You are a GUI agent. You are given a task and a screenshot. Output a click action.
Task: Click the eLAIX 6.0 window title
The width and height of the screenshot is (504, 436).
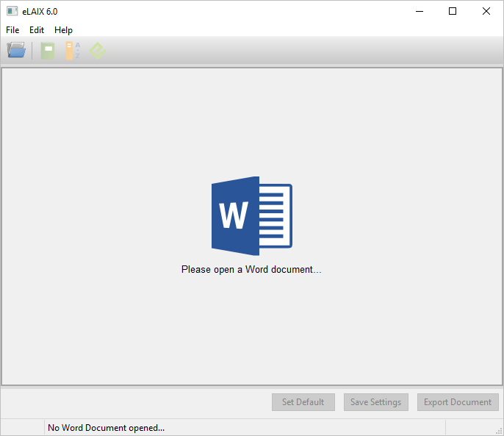(x=40, y=11)
